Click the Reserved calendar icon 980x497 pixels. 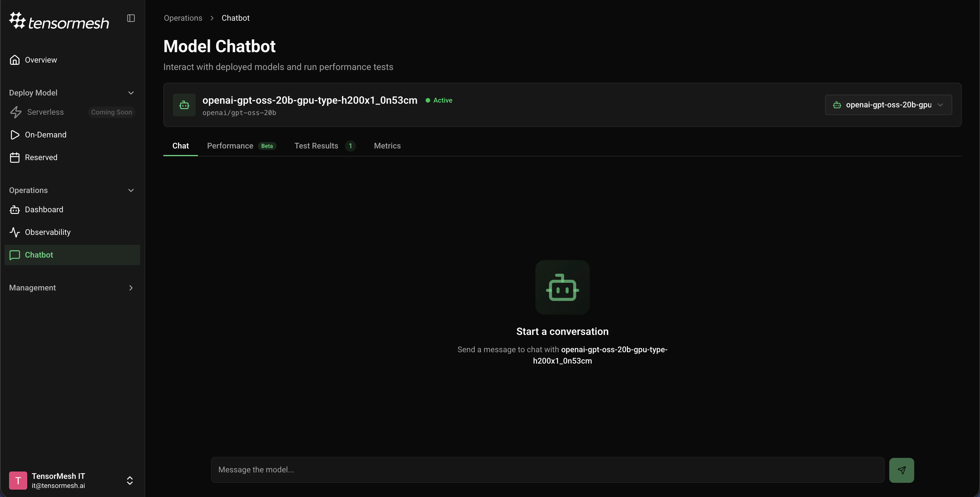click(15, 157)
